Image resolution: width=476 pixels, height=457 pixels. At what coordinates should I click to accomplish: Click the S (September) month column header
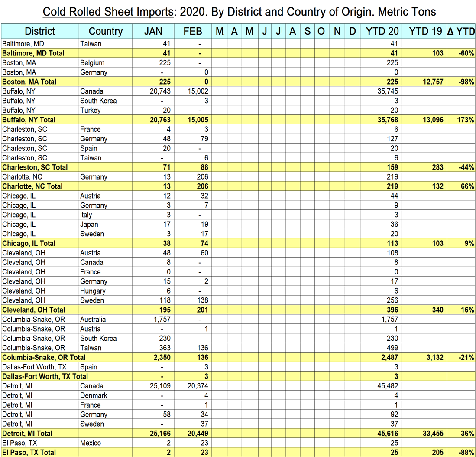pos(307,31)
